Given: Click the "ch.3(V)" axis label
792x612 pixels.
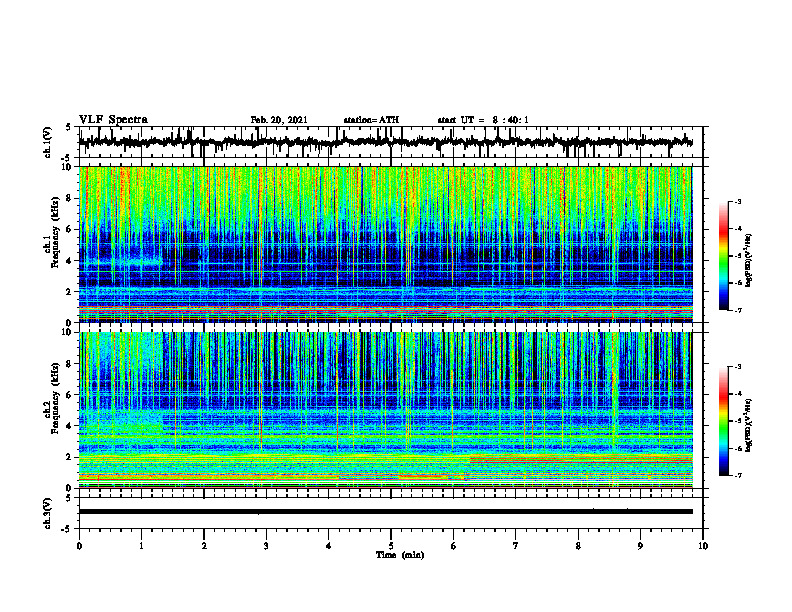Looking at the screenshot, I should 48,514.
